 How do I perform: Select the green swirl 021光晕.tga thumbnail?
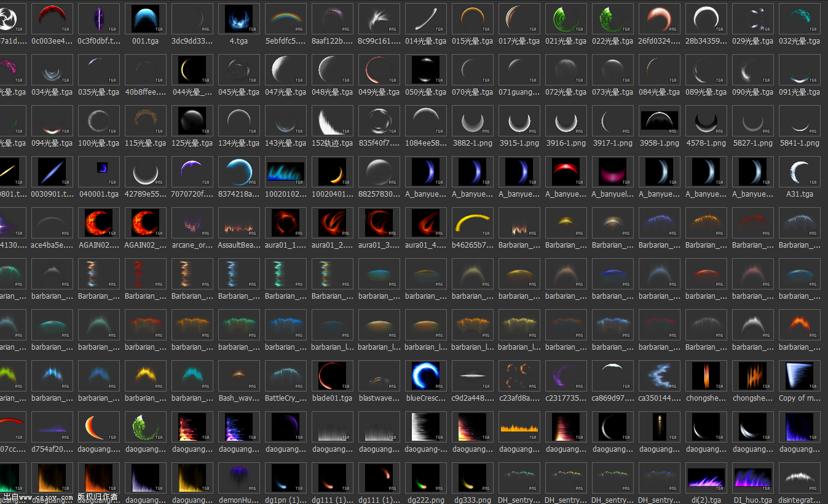(x=566, y=18)
